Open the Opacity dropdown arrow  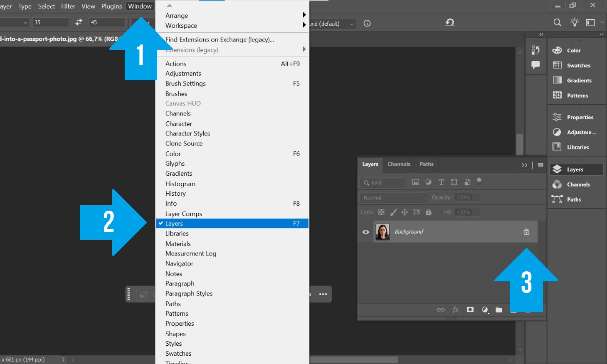(477, 197)
